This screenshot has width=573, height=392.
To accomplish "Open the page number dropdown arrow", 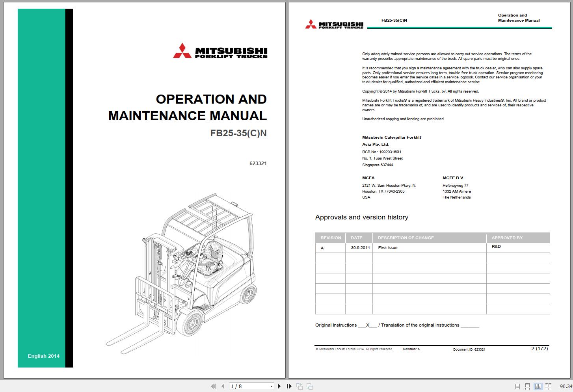I will (271, 386).
